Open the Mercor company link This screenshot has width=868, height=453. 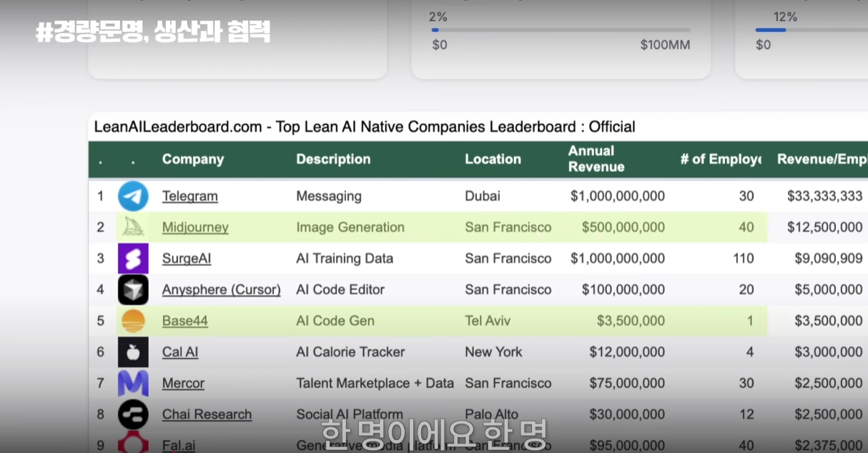tap(183, 383)
